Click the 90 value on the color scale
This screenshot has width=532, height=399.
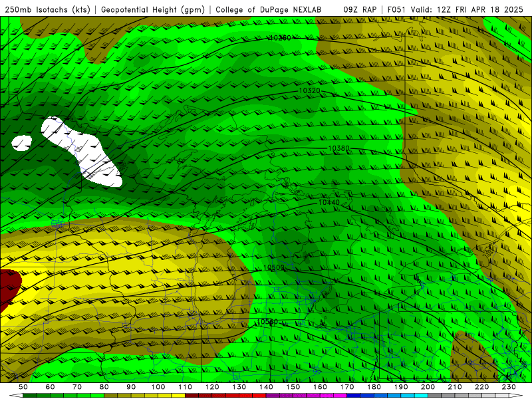[131, 387]
